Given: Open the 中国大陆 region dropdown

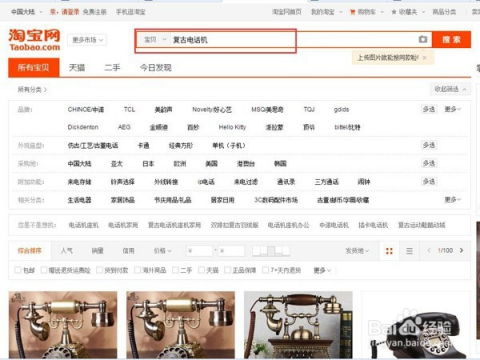Looking at the screenshot, I should pyautogui.click(x=27, y=12).
